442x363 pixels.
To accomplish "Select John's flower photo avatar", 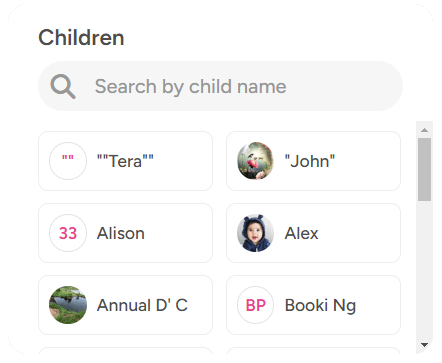I will pyautogui.click(x=256, y=161).
